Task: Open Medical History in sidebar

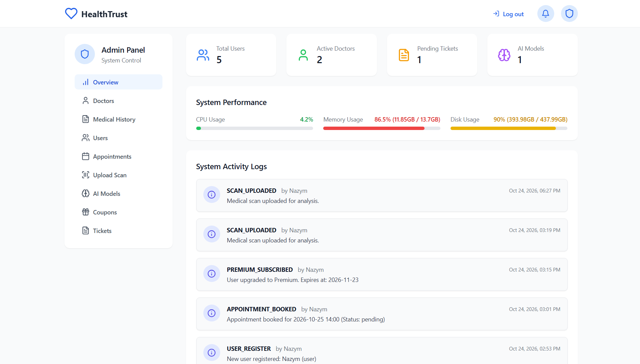Action: click(x=119, y=119)
